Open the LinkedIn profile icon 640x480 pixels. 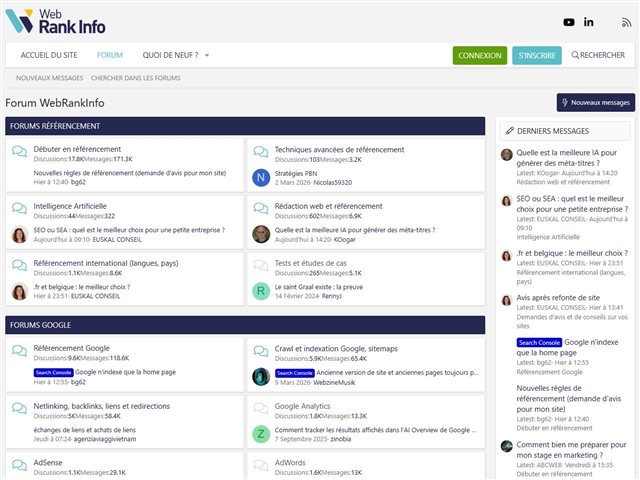coord(588,22)
